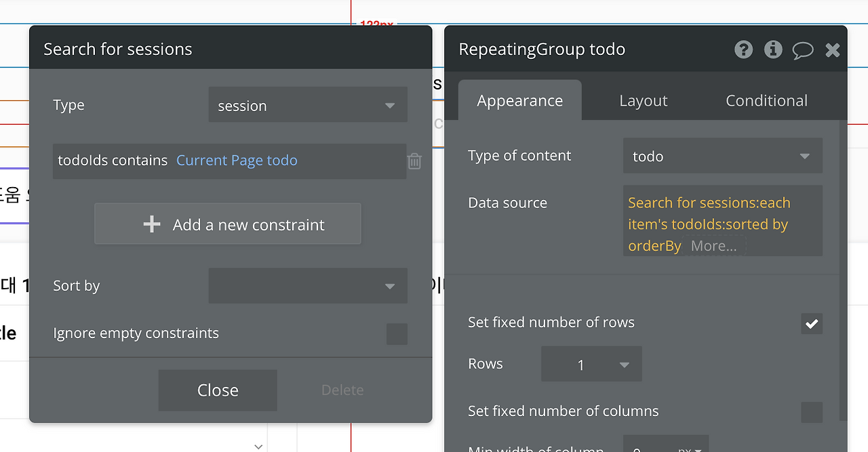The width and height of the screenshot is (868, 452).
Task: Enable Set fixed number of columns
Action: coord(812,412)
